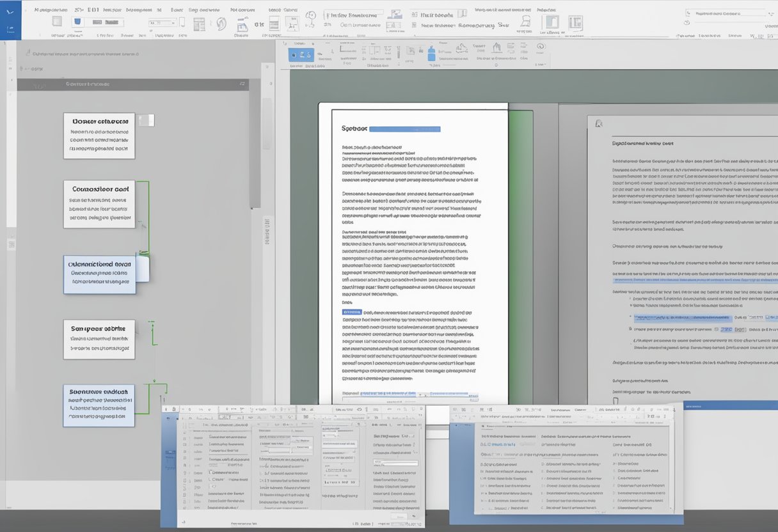Click the round clock icon at inner toolbar's right end
778x532 pixels.
(x=541, y=47)
